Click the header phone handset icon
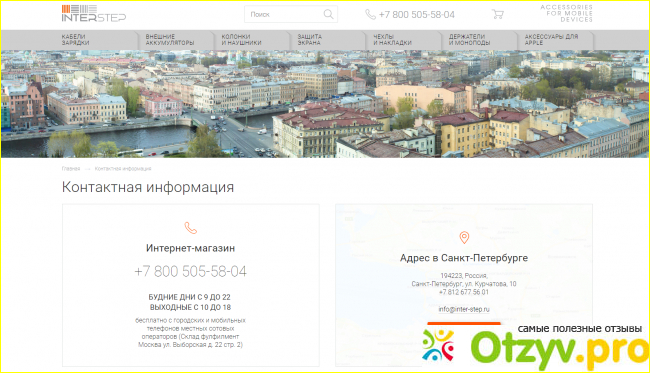This screenshot has height=373, width=650. point(370,15)
